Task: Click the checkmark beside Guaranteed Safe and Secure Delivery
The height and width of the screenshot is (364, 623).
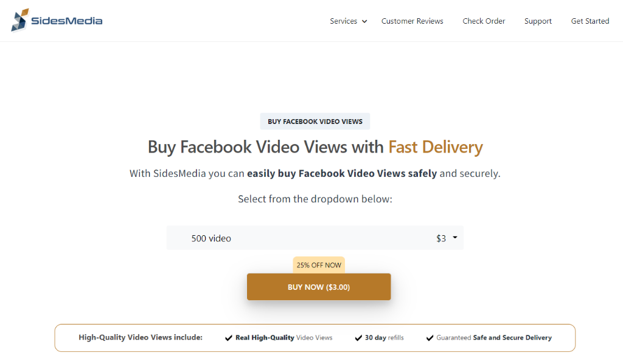Action: (430, 338)
